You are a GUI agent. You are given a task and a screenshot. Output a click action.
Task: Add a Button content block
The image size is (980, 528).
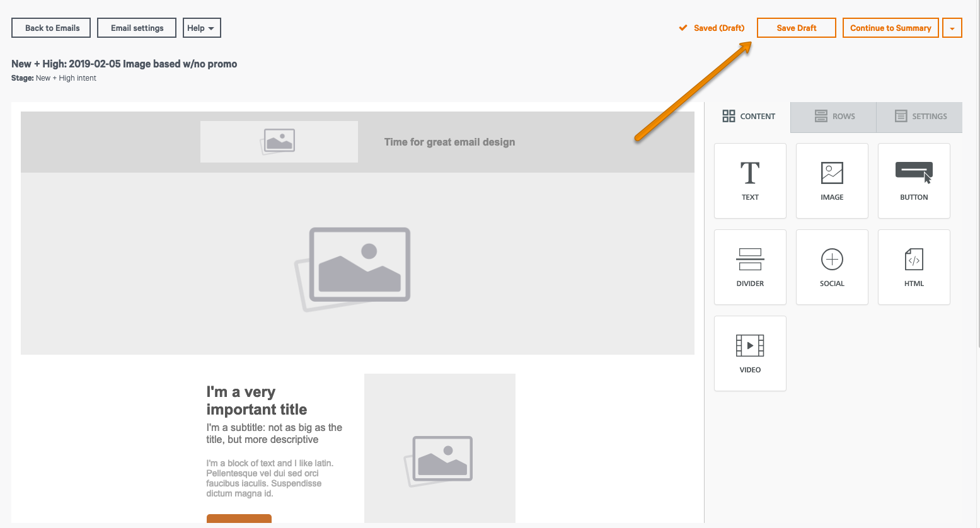click(914, 181)
